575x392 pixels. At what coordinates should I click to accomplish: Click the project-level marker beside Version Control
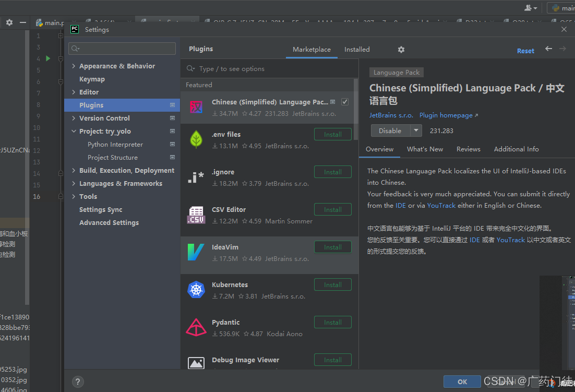click(x=172, y=118)
